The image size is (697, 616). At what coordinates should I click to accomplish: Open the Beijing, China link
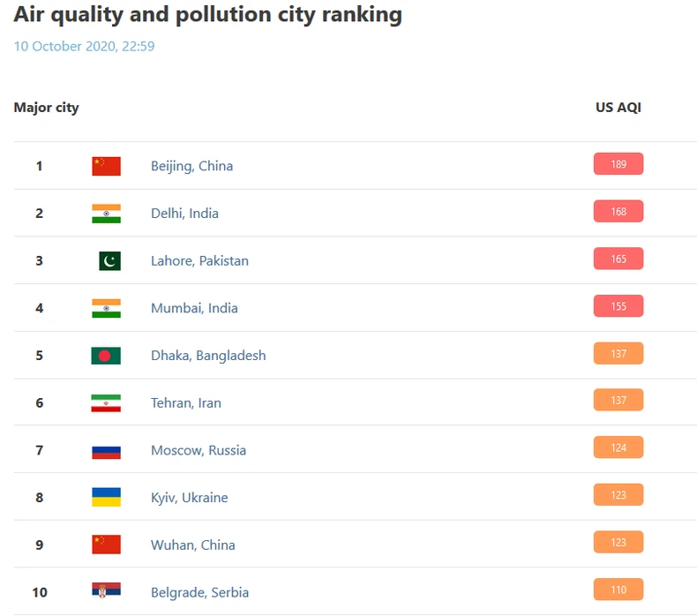191,166
